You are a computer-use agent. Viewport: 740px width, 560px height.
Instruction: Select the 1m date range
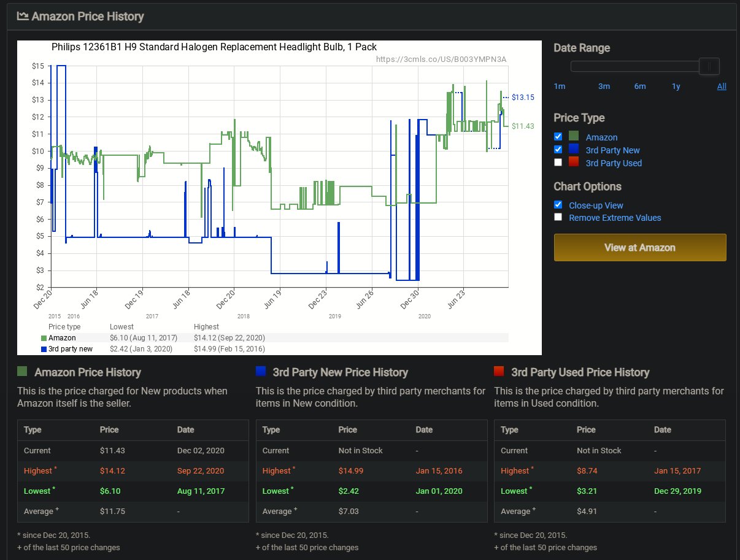tap(560, 86)
